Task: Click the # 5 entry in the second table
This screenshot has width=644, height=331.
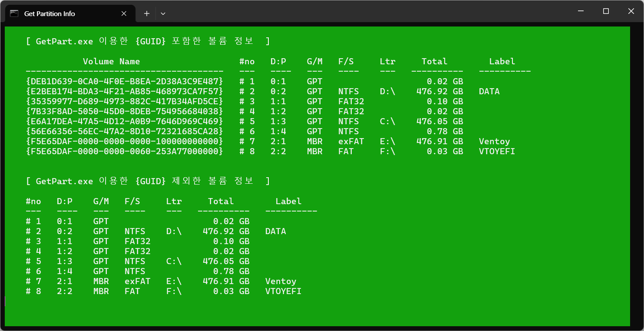Action: 33,261
